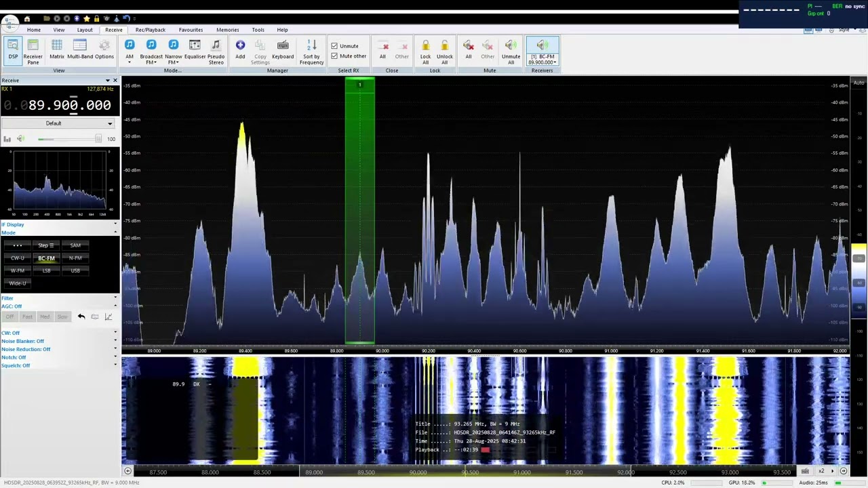Close the Receive panel
The image size is (868, 488).
115,81
